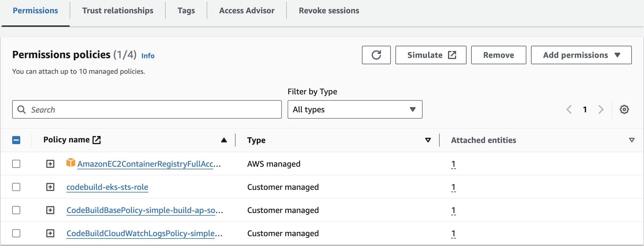Toggle the select-all policies checkbox
Viewport: 644px width, 246px height.
[16, 140]
